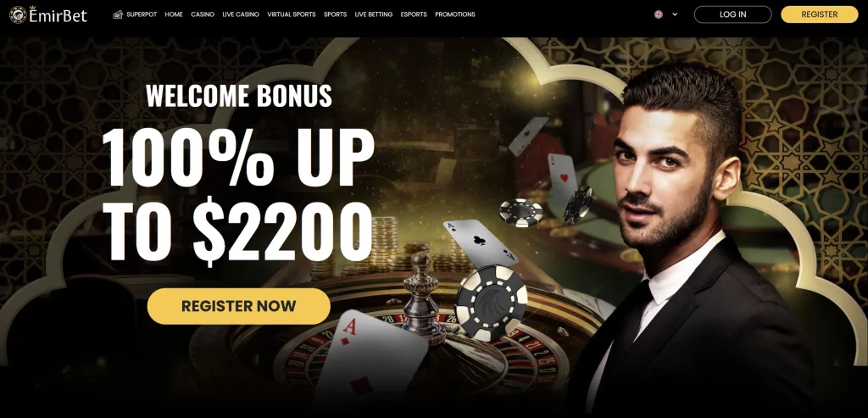The image size is (868, 418).
Task: Click the Superpot icon in navigation
Action: pyautogui.click(x=117, y=14)
